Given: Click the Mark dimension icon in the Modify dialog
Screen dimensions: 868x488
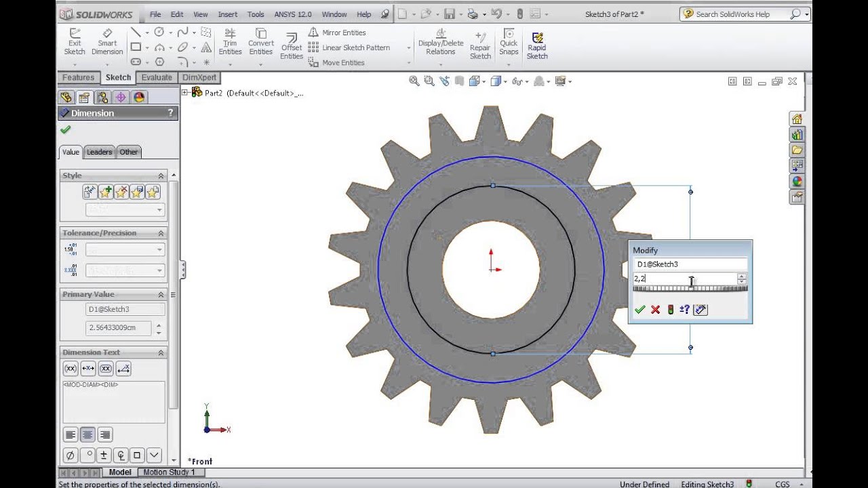Looking at the screenshot, I should pyautogui.click(x=701, y=310).
